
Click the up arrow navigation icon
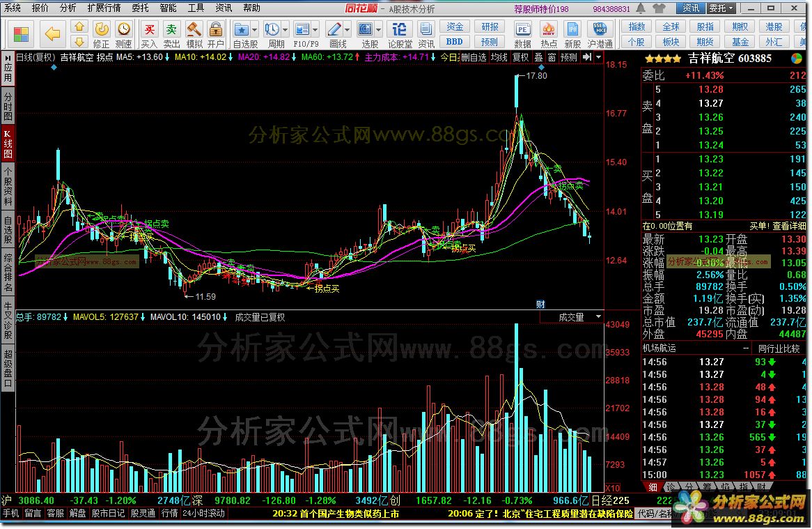[79, 26]
